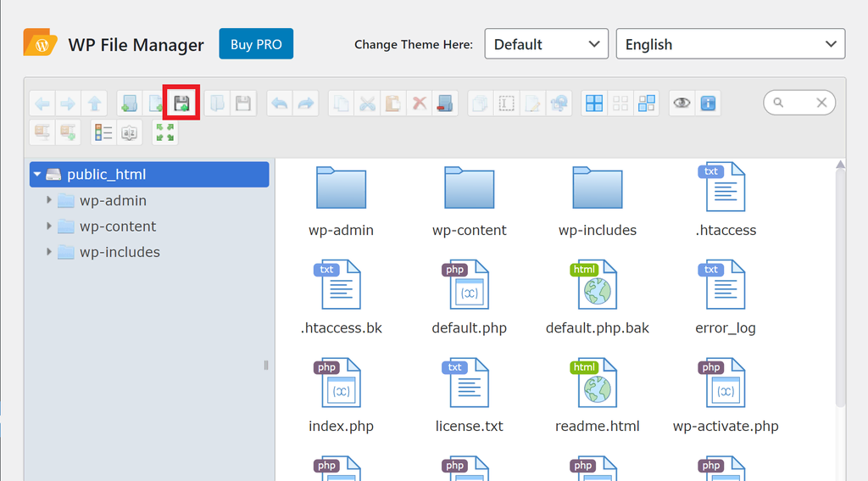Expand the wp-content tree folder

[49, 227]
